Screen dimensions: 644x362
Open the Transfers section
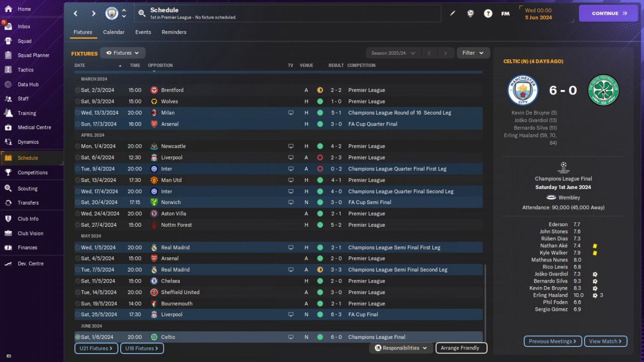[x=28, y=203]
